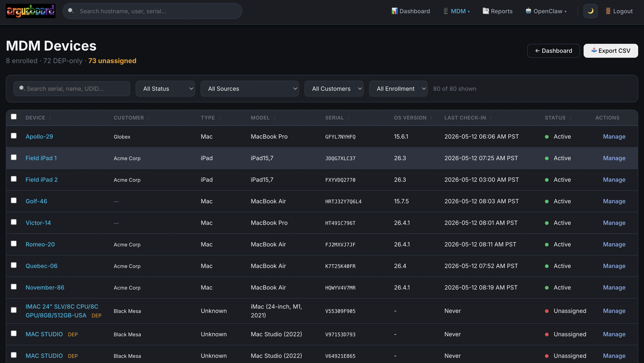The height and width of the screenshot is (363, 644).
Task: Click the Export CSV button
Action: (611, 51)
